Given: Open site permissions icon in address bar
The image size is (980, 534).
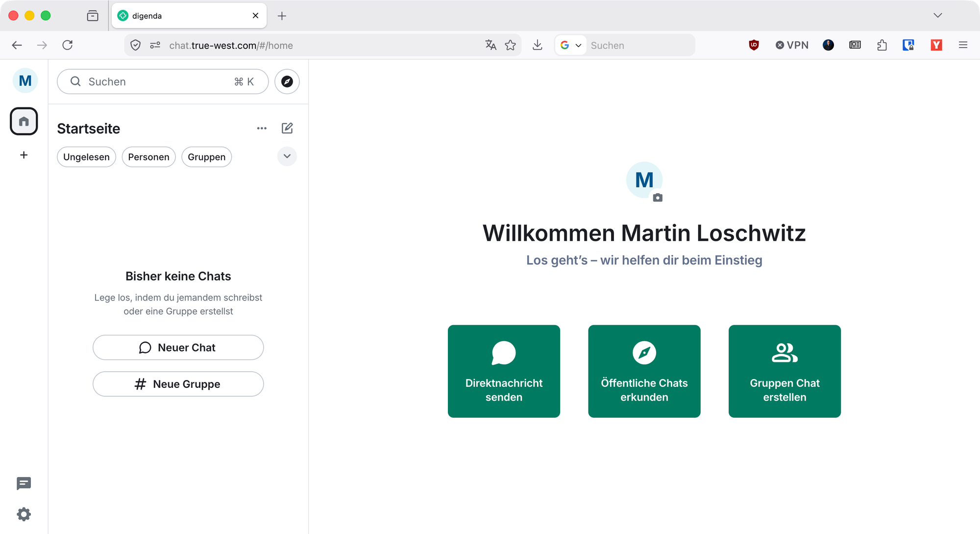Looking at the screenshot, I should (x=155, y=45).
